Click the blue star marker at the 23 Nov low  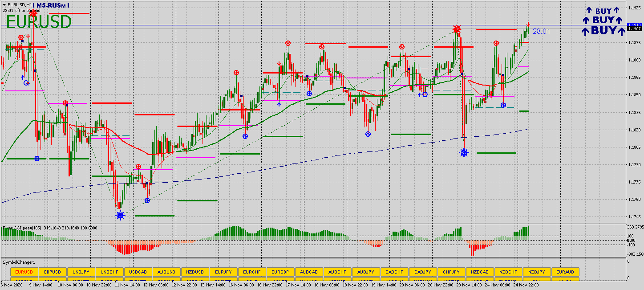[464, 153]
